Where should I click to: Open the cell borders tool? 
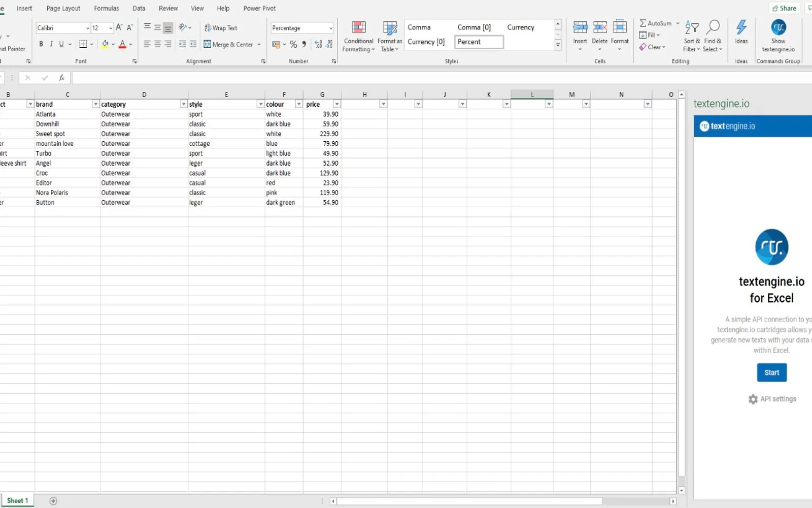(x=83, y=44)
